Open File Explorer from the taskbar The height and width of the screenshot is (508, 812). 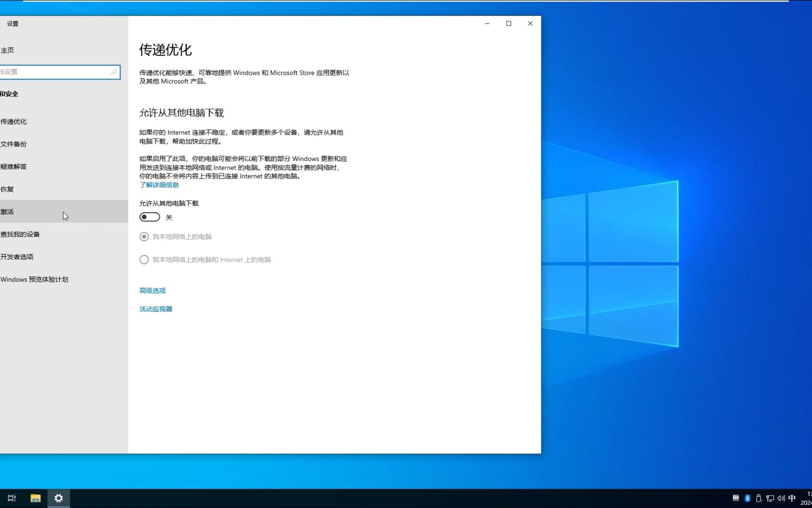click(35, 498)
